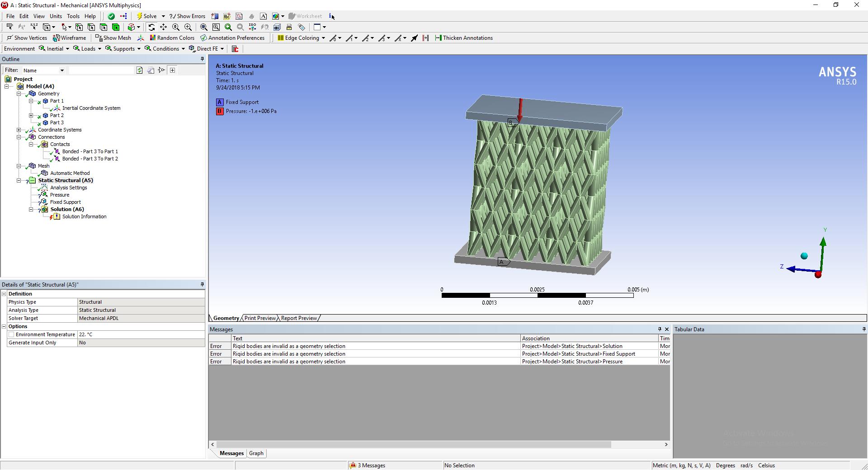Click the green checkmark update icon
This screenshot has height=470, width=868.
(111, 16)
